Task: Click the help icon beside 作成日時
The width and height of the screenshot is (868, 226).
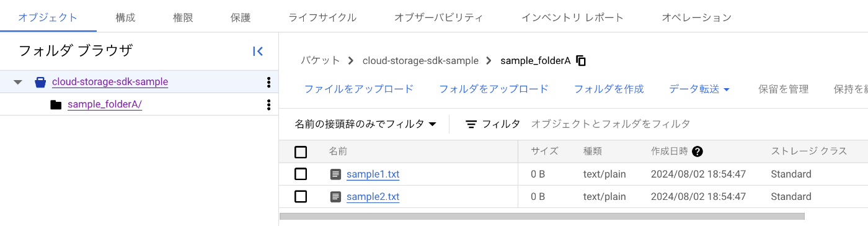Action: [697, 151]
